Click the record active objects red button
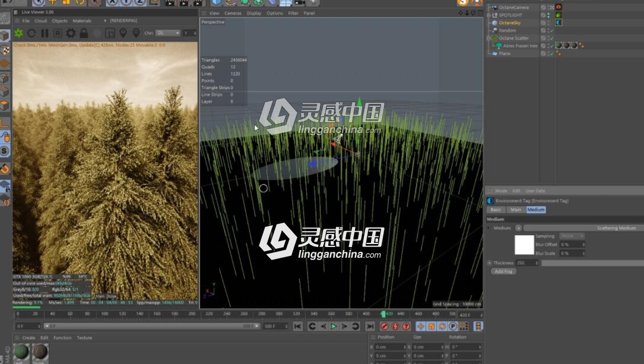The image size is (644, 364). tap(385, 326)
